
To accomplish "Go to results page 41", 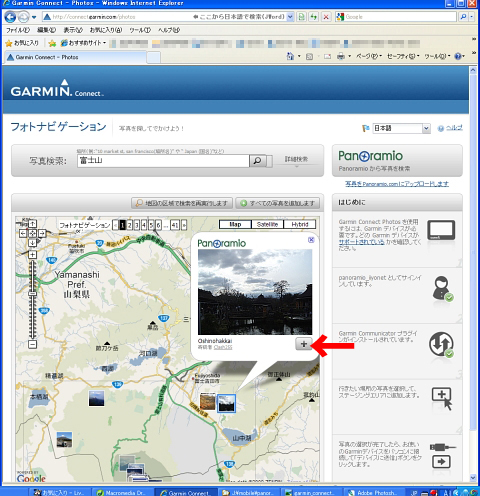I will click(175, 225).
